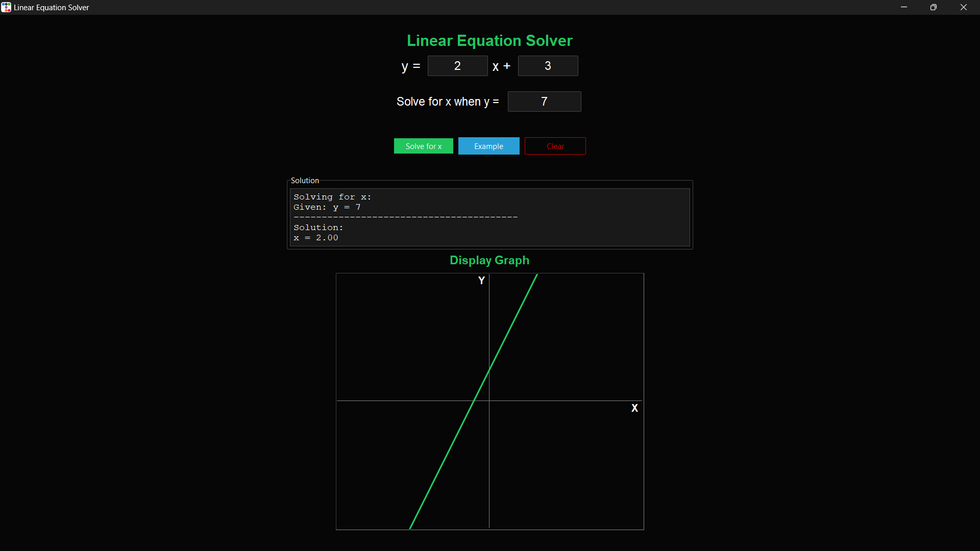The height and width of the screenshot is (551, 980).
Task: Click the X axis label on the graph
Action: tap(634, 408)
